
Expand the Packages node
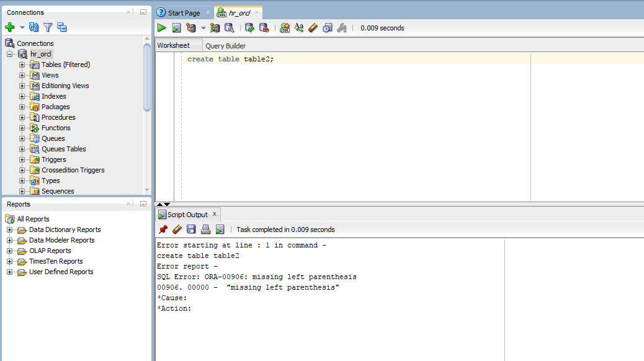pyautogui.click(x=22, y=107)
